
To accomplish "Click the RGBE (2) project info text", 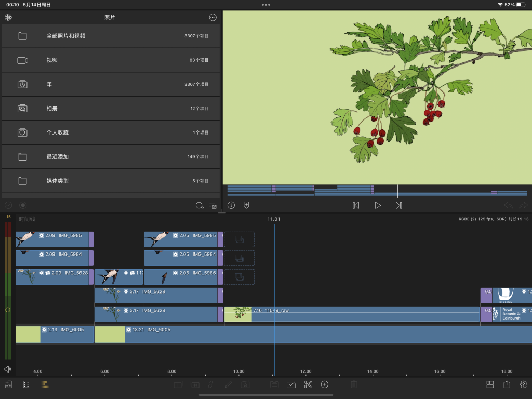I will (x=494, y=219).
